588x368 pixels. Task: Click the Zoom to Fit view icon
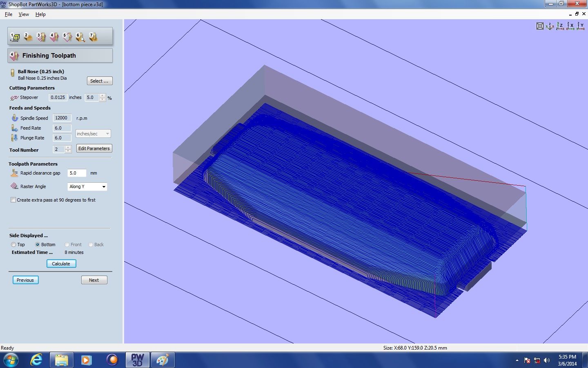click(540, 26)
